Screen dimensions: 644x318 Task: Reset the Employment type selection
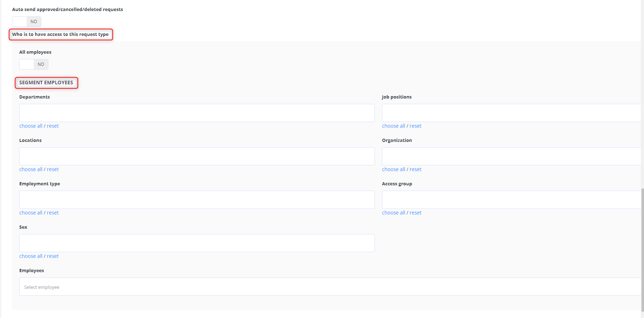click(x=53, y=213)
